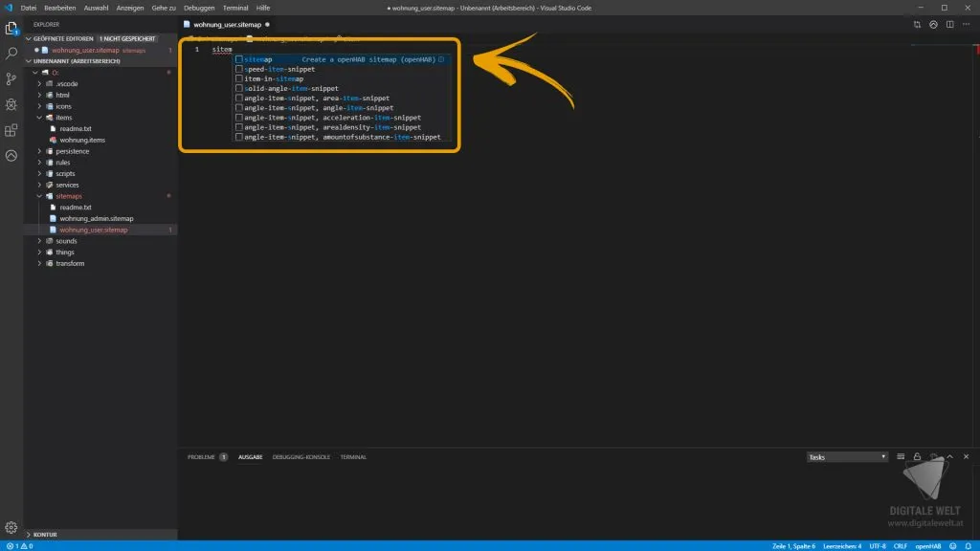Click the UTF-8 encoding indicator
This screenshot has height=551, width=980.
pos(878,546)
